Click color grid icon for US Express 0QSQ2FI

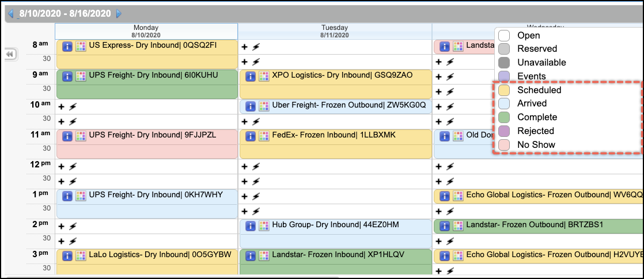(x=81, y=47)
